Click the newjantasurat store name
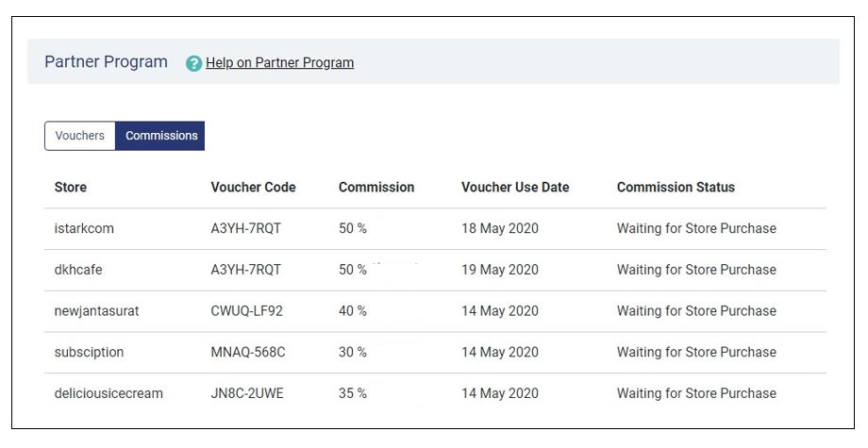The width and height of the screenshot is (868, 448). point(96,311)
